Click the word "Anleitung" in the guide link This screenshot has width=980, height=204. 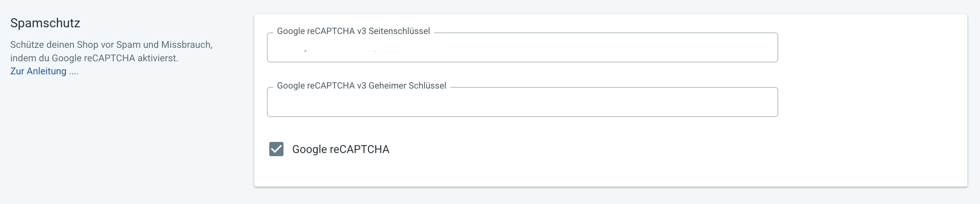(47, 71)
